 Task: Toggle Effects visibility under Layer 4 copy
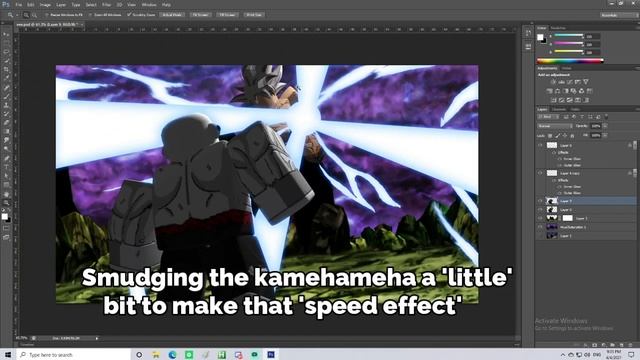pyautogui.click(x=554, y=180)
